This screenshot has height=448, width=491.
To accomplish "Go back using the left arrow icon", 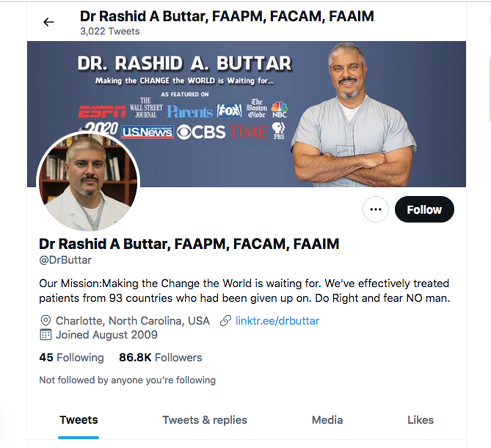I will pos(49,22).
